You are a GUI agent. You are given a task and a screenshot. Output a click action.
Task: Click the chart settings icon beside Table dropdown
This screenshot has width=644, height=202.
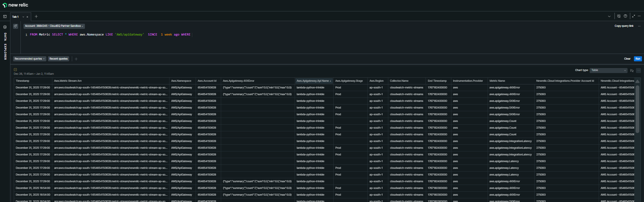(632, 70)
